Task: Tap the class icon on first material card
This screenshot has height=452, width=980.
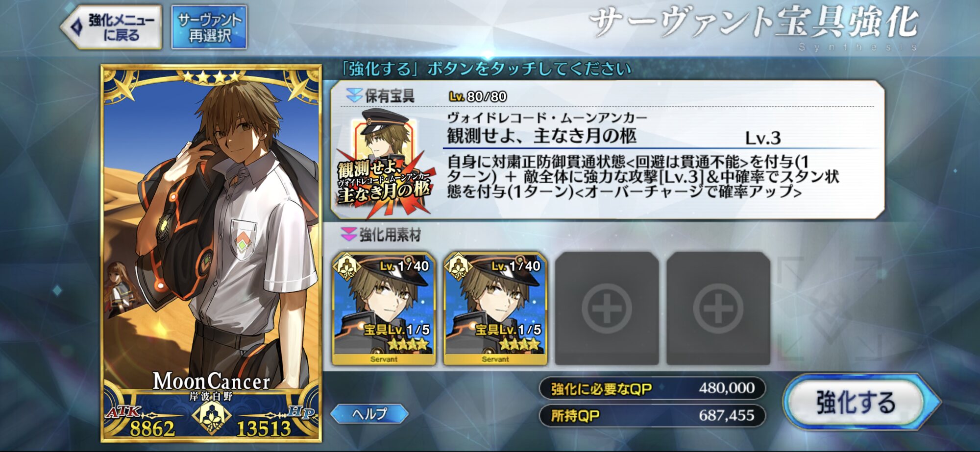Action: coord(346,267)
